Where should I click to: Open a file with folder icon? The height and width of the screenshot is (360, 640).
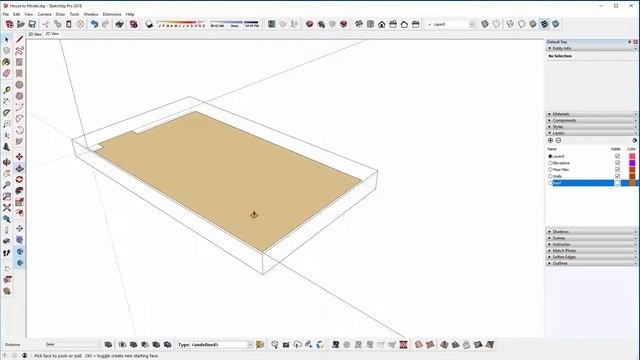point(21,24)
